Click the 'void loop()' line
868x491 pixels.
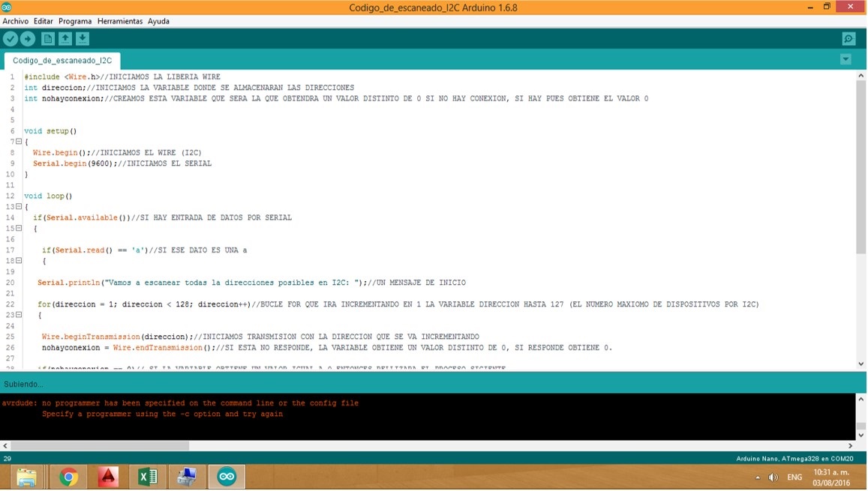[48, 196]
